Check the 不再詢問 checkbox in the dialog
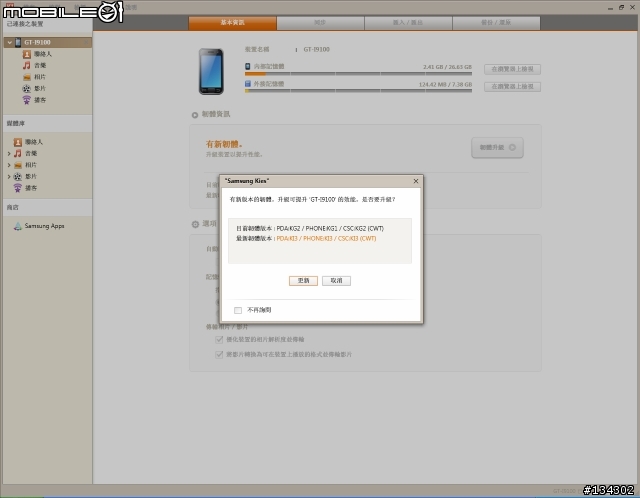640x498 pixels. (x=238, y=310)
